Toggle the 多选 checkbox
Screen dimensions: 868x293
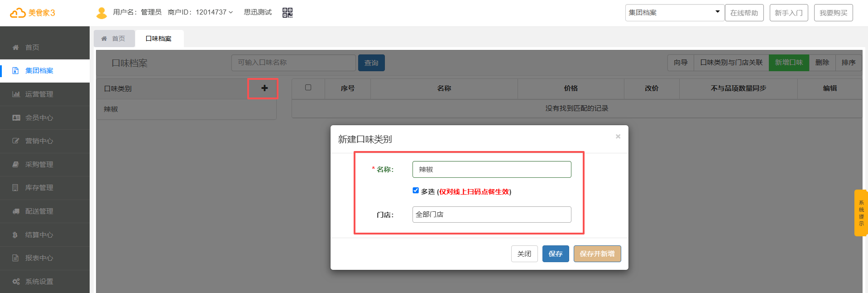(x=416, y=190)
